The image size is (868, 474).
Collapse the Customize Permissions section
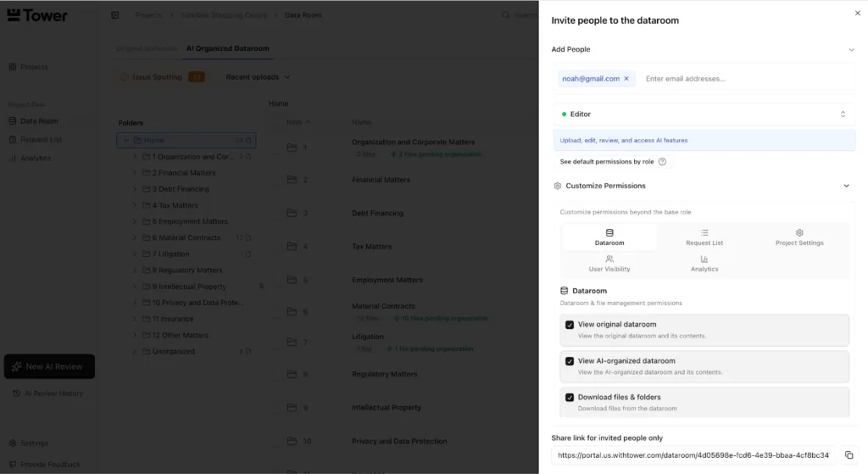click(846, 186)
